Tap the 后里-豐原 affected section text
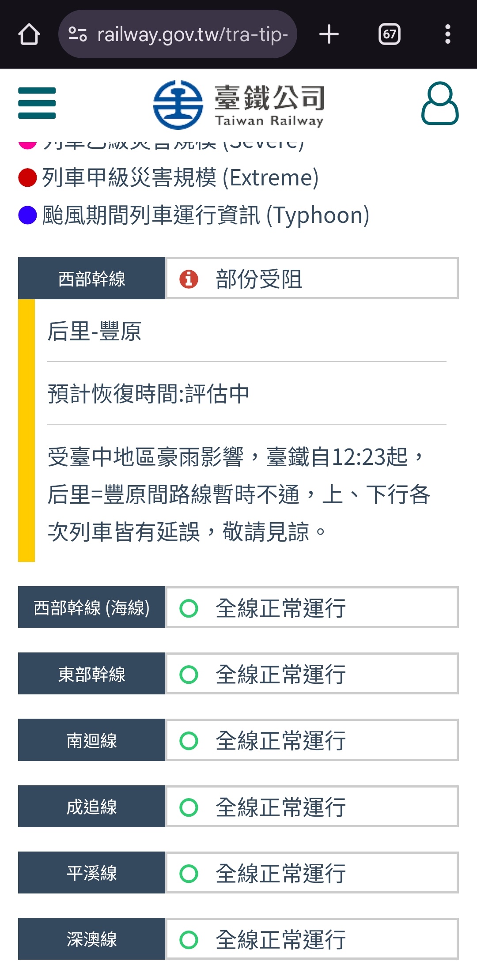This screenshot has width=477, height=980. pos(95,331)
